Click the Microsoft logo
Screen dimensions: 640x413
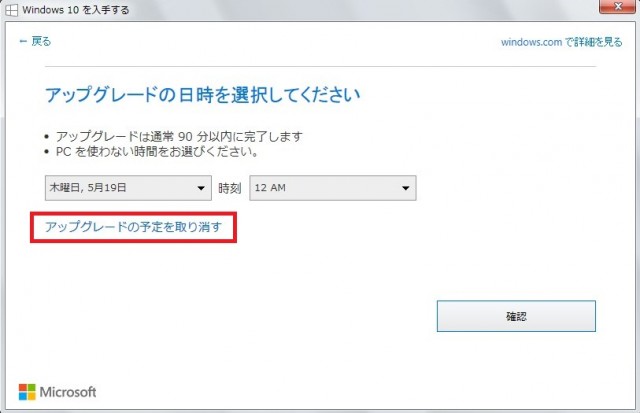click(58, 392)
